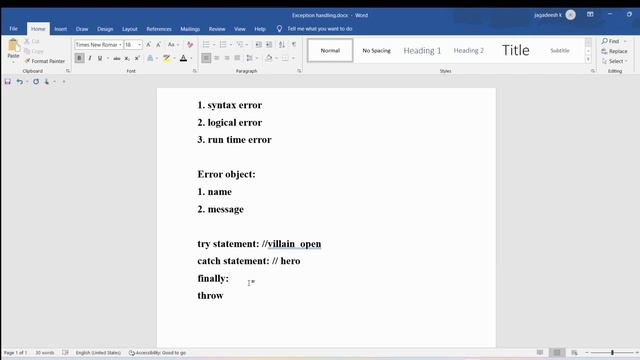Viewport: 640px width, 360px height.
Task: Decrease font size with Shrink Font
Action: 159,44
